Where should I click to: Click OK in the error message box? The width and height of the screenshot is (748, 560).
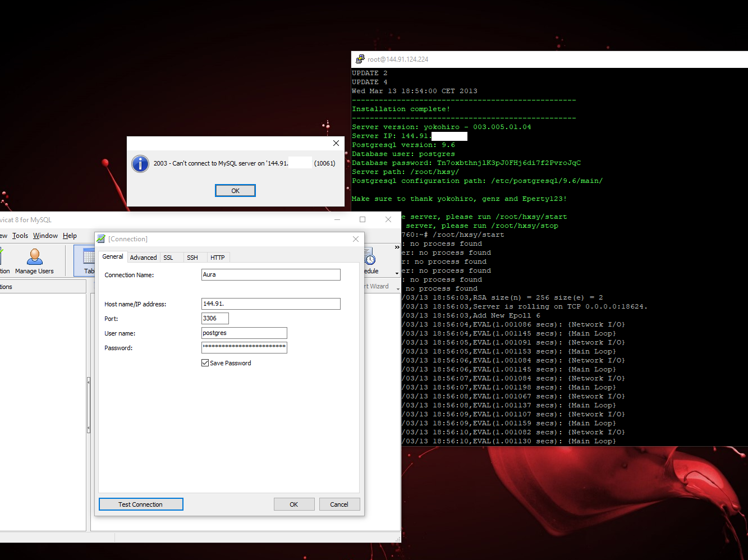(235, 191)
